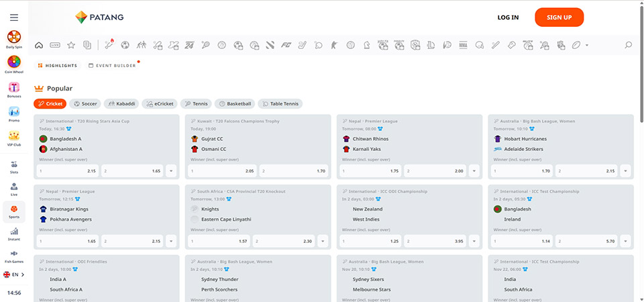Select the 24 toolbar icon

(x=189, y=45)
